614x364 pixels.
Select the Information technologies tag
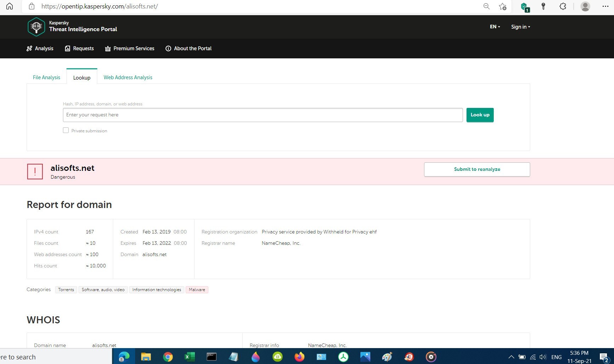[x=157, y=290]
